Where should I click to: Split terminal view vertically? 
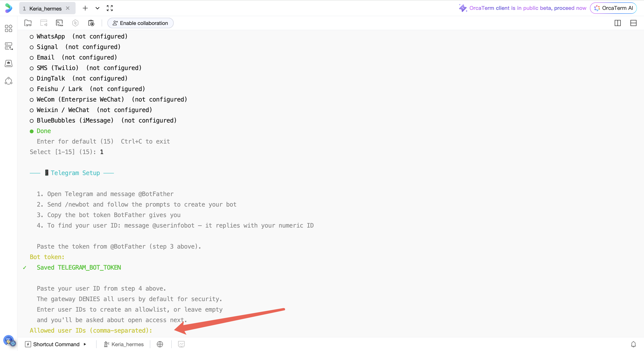click(617, 23)
